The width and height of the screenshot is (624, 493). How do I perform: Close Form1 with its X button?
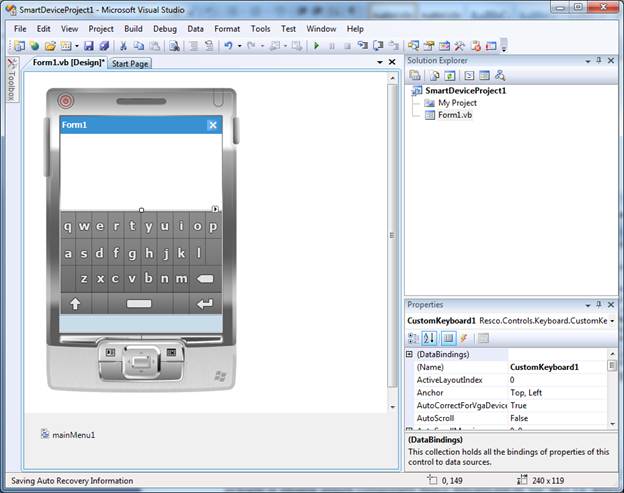click(x=213, y=125)
